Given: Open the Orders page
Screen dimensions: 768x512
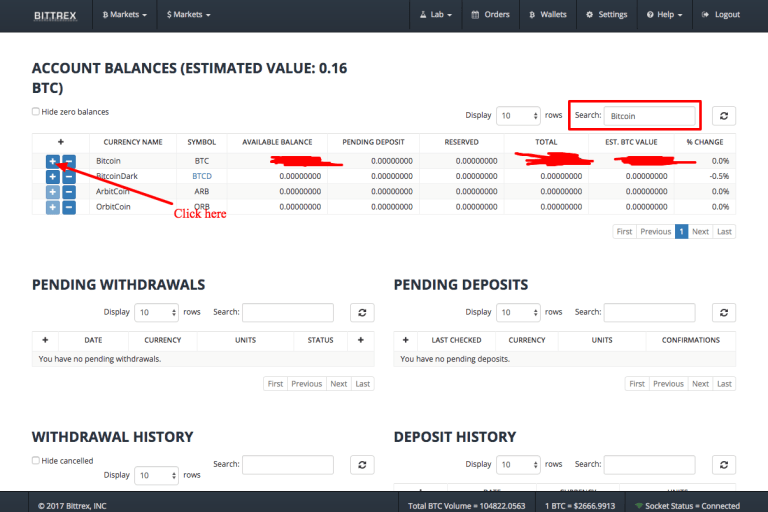Looking at the screenshot, I should (491, 15).
